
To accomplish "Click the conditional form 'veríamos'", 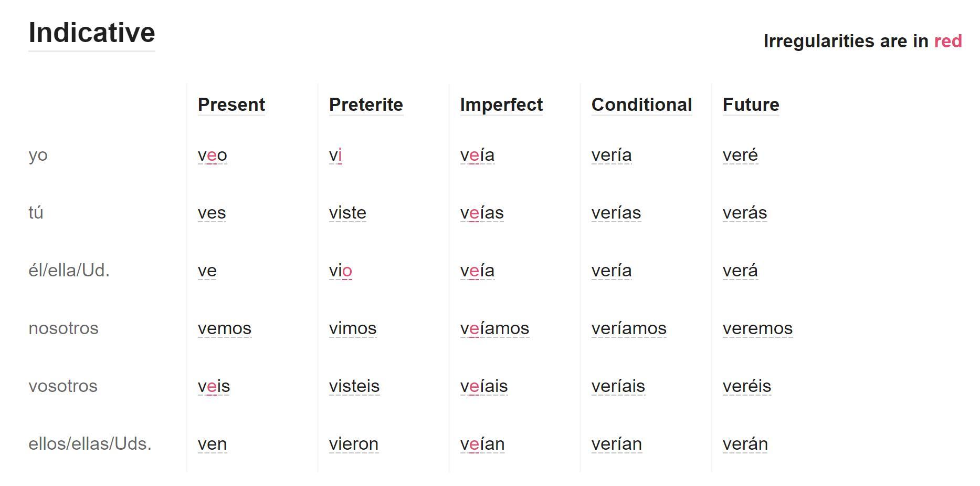I will (628, 329).
